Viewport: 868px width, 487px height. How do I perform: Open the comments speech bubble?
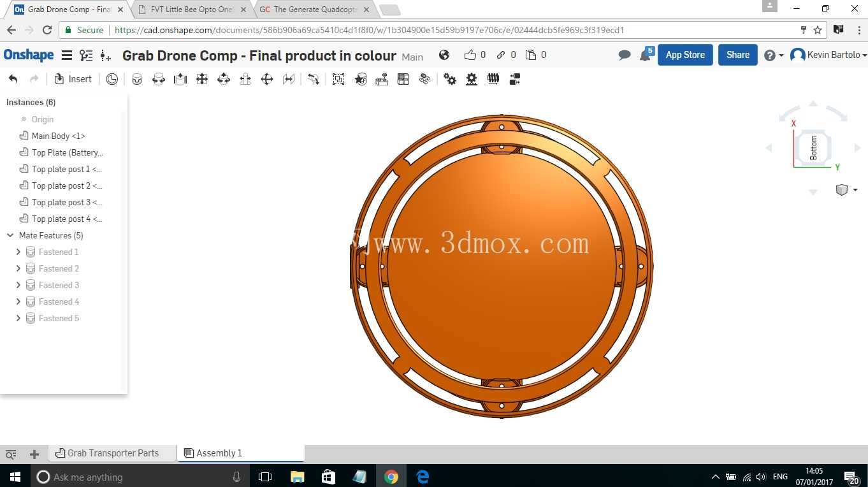(625, 55)
